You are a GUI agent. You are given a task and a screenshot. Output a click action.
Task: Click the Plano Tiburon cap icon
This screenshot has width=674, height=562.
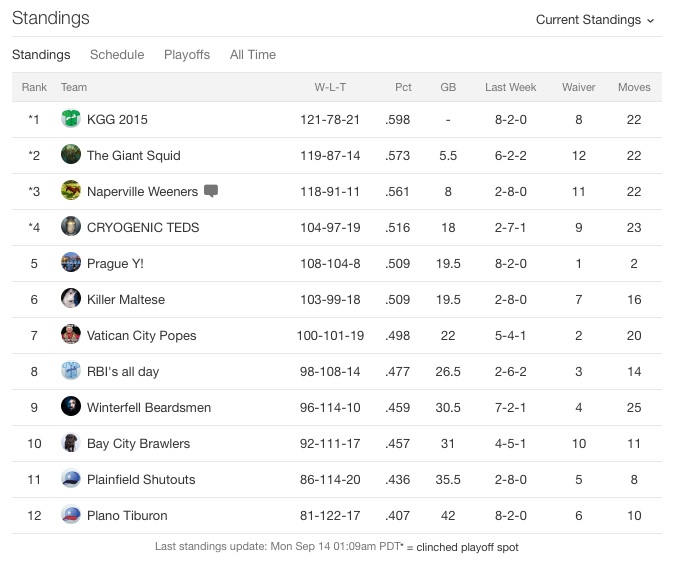click(71, 514)
